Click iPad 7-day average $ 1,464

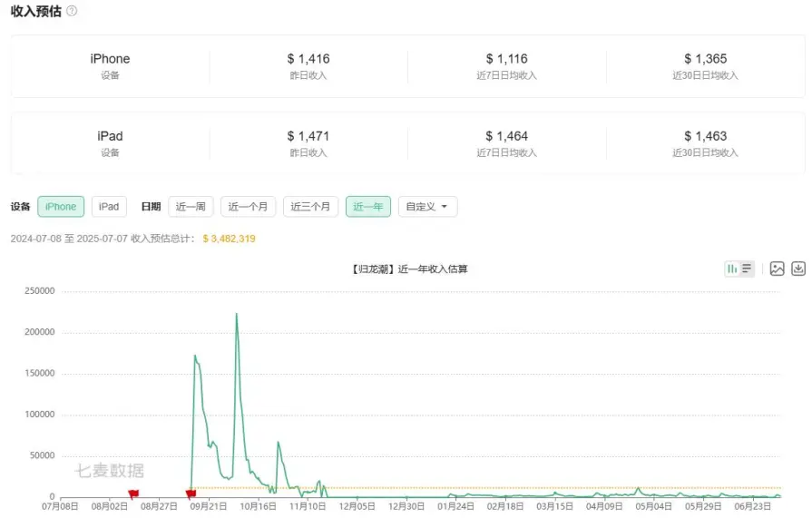506,136
